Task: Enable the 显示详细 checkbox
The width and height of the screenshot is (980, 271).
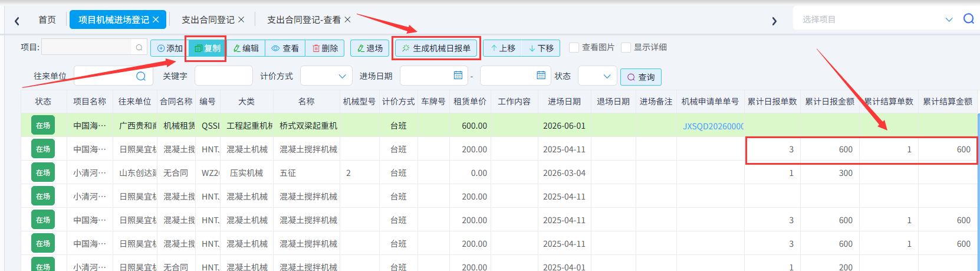Action: click(x=626, y=47)
